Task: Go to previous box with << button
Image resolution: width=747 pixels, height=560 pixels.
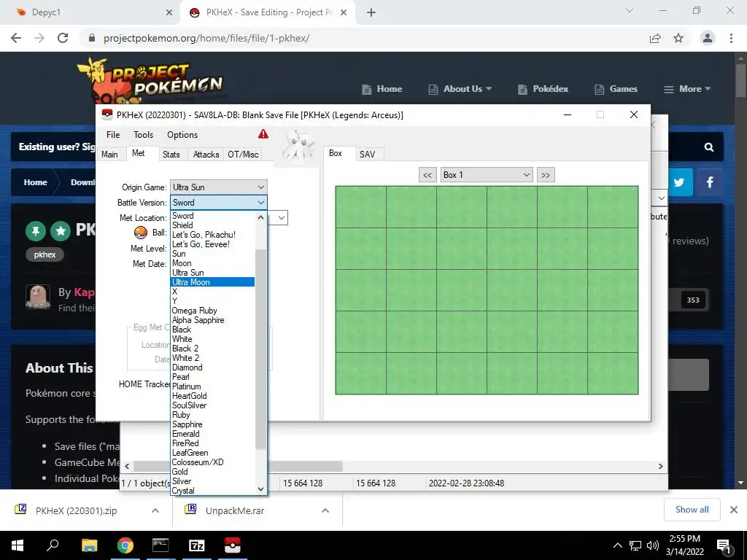Action: (427, 175)
